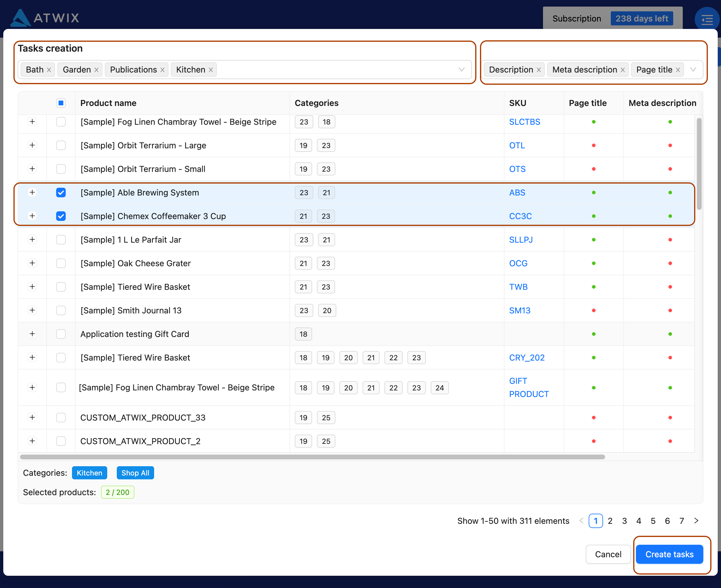Remove the Kitchen filter tag

[x=211, y=70]
